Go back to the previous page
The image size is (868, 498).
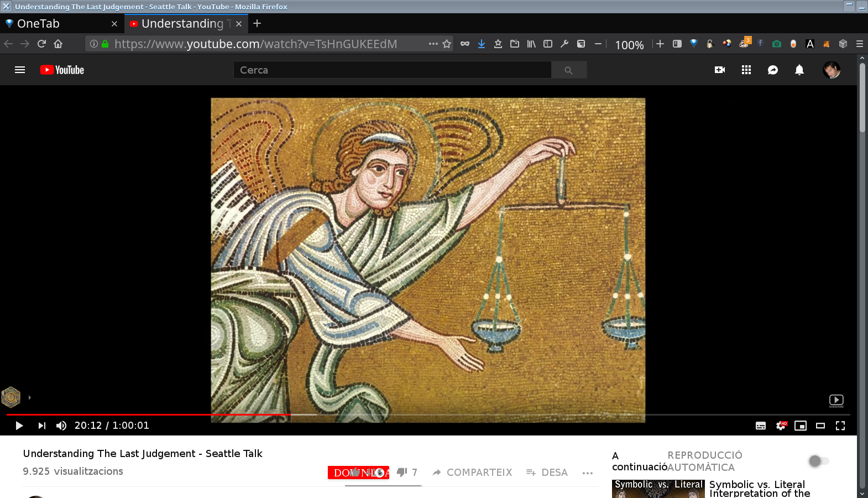pos(8,44)
